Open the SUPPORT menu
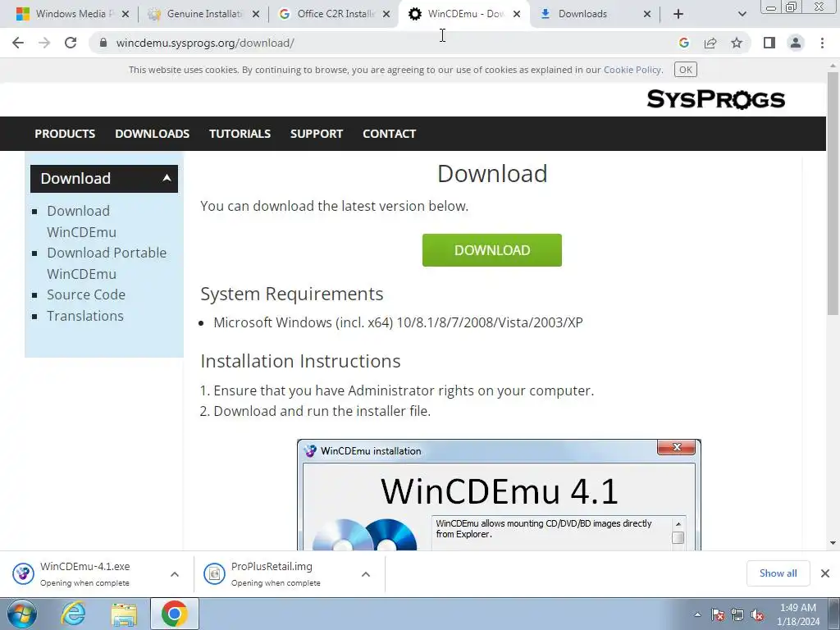This screenshot has height=630, width=840. pyautogui.click(x=316, y=134)
